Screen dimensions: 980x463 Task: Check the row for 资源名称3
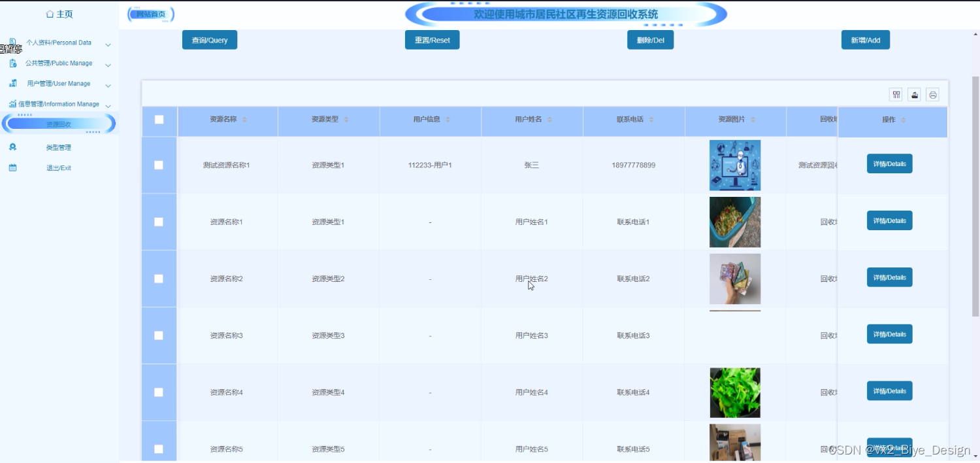tap(159, 335)
